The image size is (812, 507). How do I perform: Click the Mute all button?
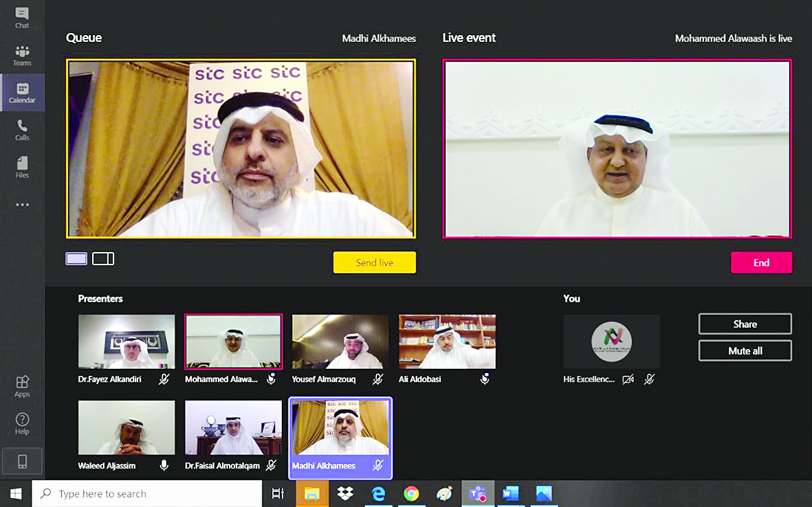click(745, 350)
